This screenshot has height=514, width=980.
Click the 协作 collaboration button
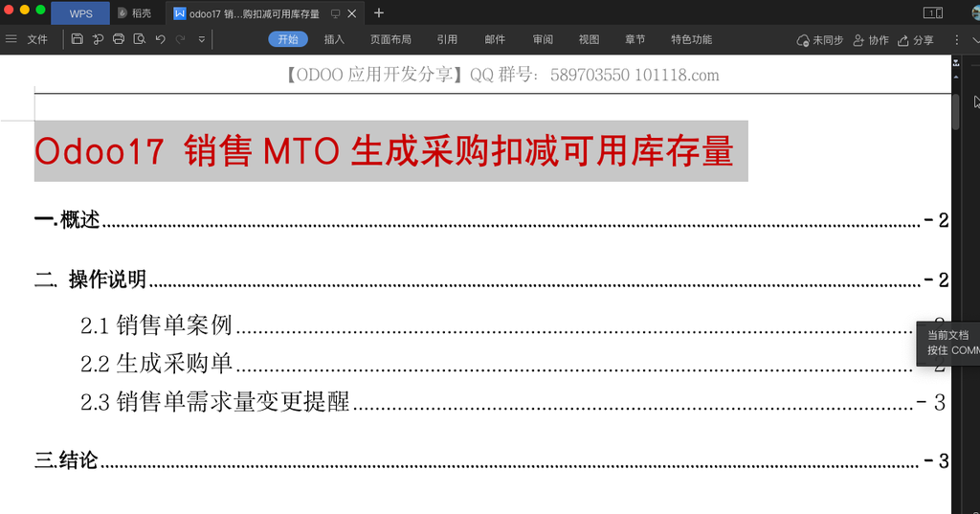[871, 40]
